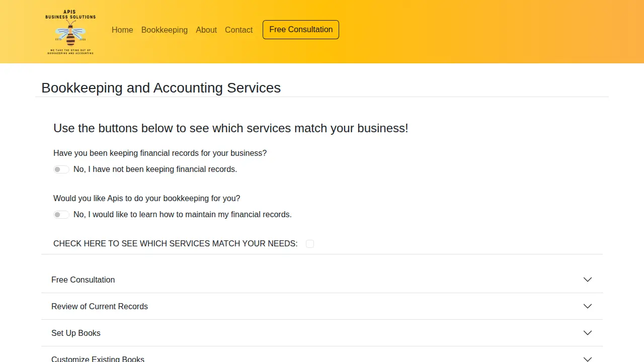Image resolution: width=644 pixels, height=362 pixels.
Task: Click the Free Consultation button in header
Action: tap(301, 30)
